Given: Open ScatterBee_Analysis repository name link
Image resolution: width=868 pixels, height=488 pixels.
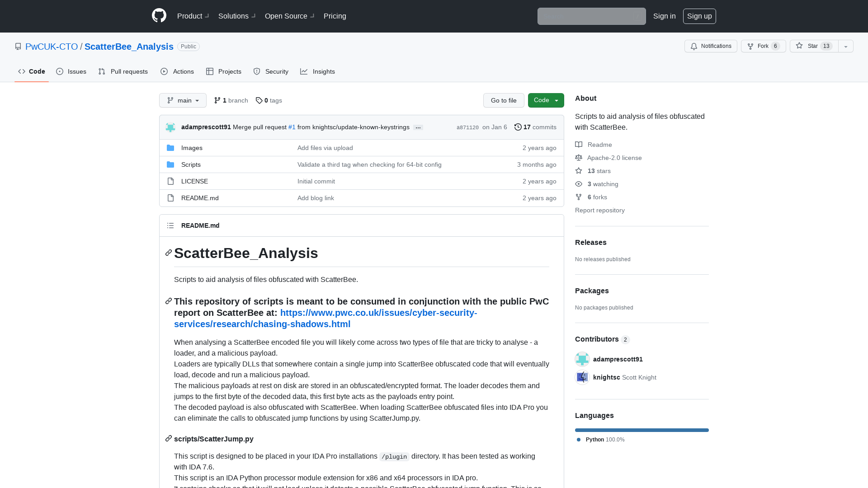Looking at the screenshot, I should (x=129, y=47).
